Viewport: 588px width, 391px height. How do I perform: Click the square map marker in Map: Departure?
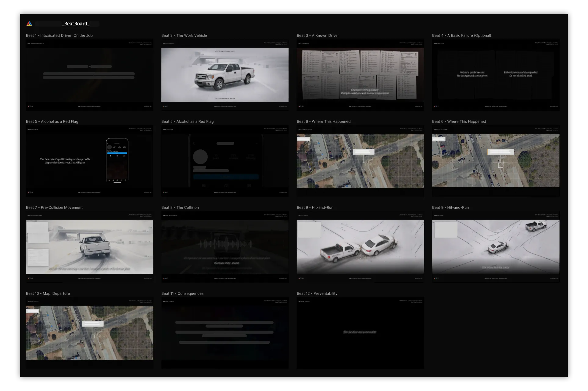(93, 336)
